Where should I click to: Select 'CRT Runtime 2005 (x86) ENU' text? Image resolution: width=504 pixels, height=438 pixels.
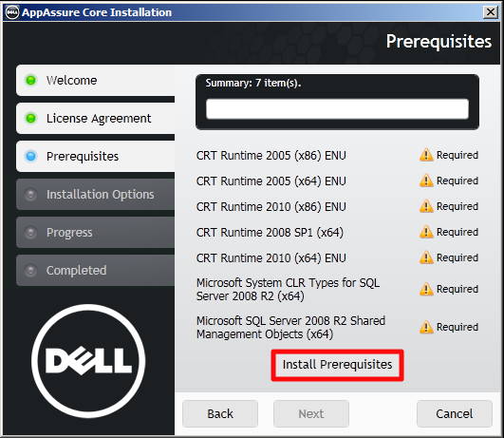click(x=271, y=156)
